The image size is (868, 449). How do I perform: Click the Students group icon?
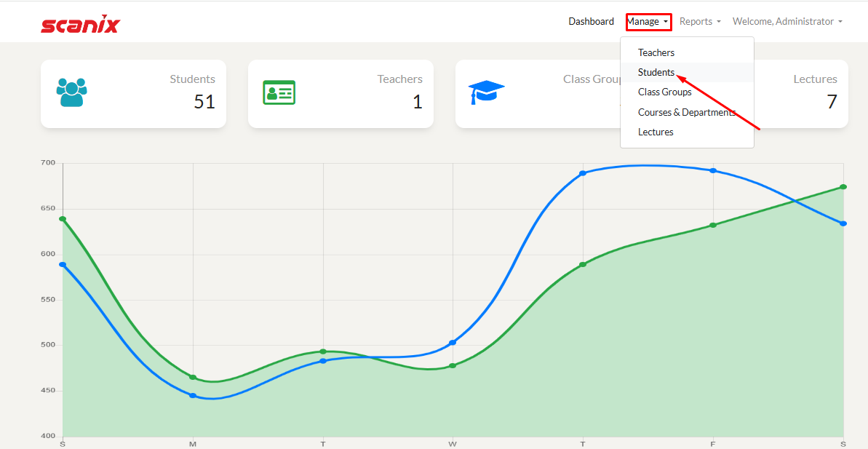click(71, 92)
